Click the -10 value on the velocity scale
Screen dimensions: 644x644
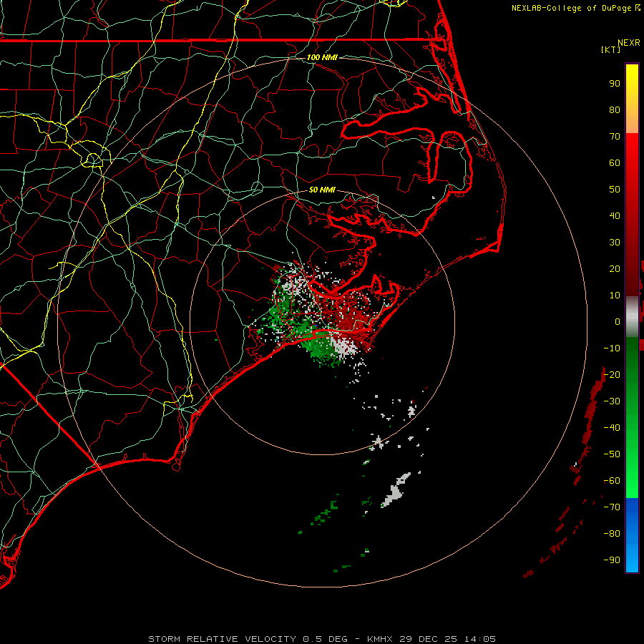click(x=612, y=348)
